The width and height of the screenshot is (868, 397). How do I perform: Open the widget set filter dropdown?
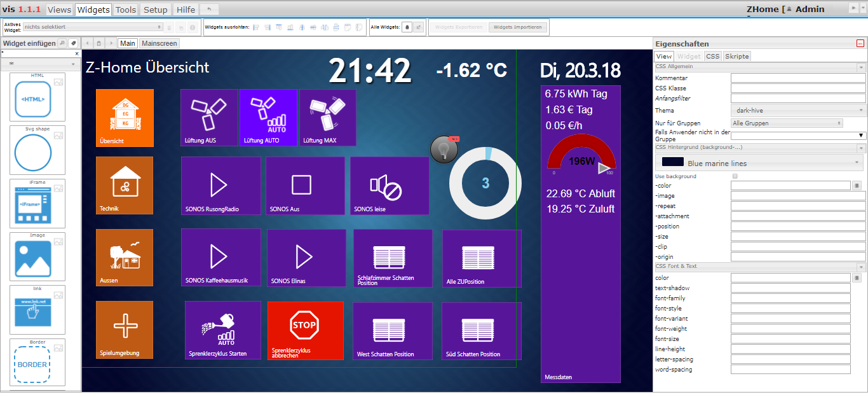[x=41, y=64]
